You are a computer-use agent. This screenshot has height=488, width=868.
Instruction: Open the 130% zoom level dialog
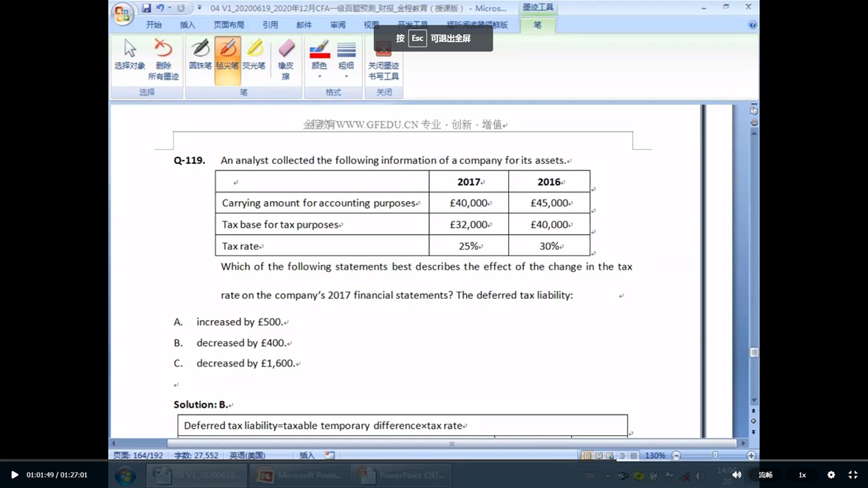[655, 456]
